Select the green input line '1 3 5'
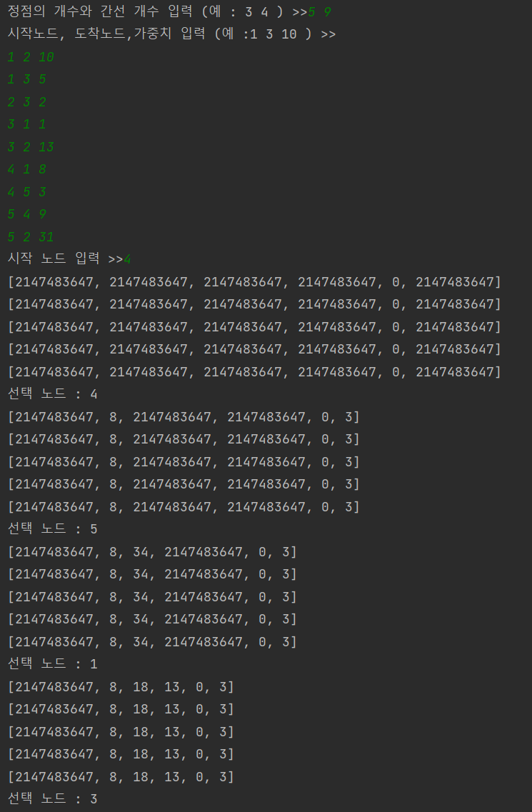532x812 pixels. pyautogui.click(x=27, y=79)
